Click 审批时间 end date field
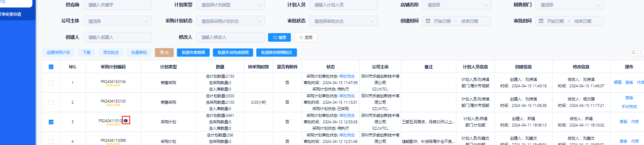The height and width of the screenshot is (145, 644). (x=583, y=21)
